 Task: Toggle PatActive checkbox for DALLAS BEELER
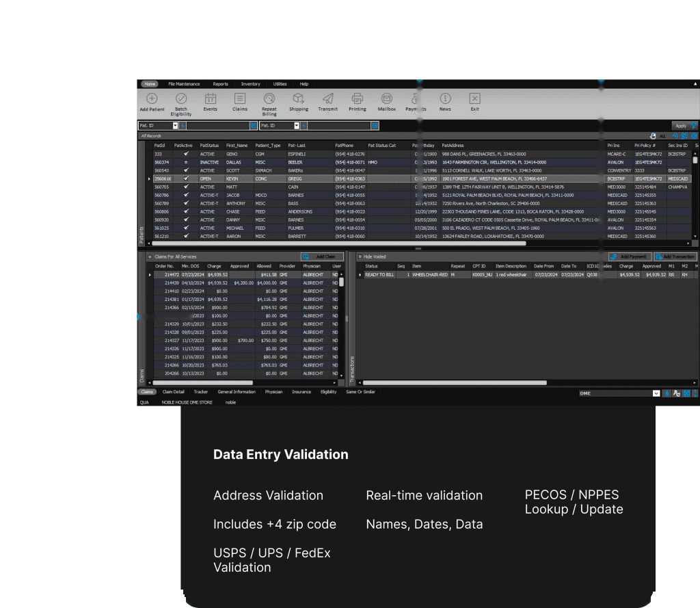(186, 162)
